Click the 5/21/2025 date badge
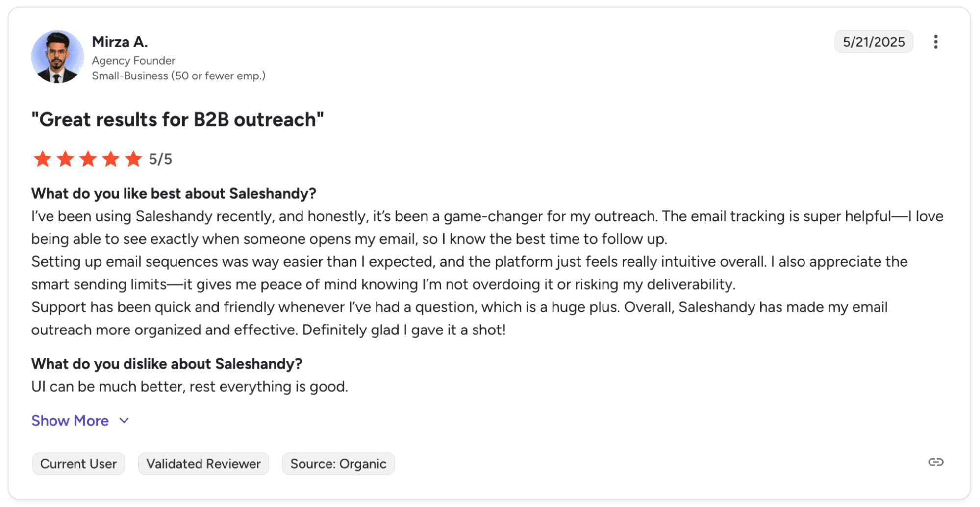This screenshot has width=980, height=507. pos(873,42)
